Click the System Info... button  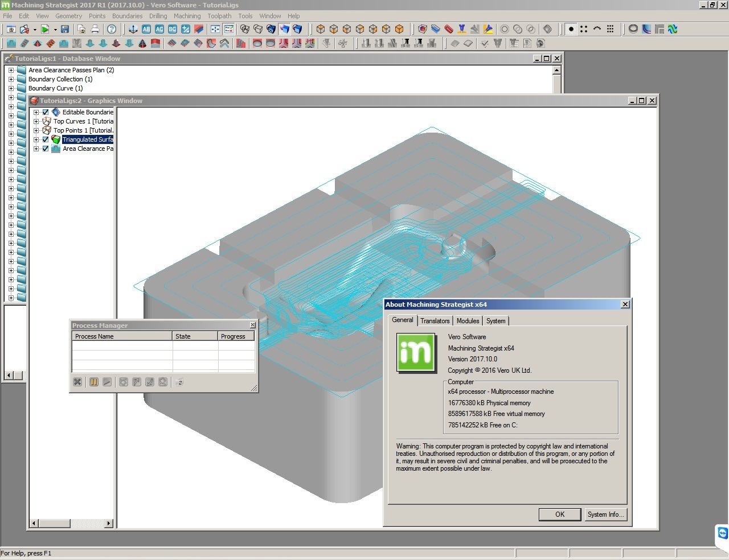pos(606,514)
